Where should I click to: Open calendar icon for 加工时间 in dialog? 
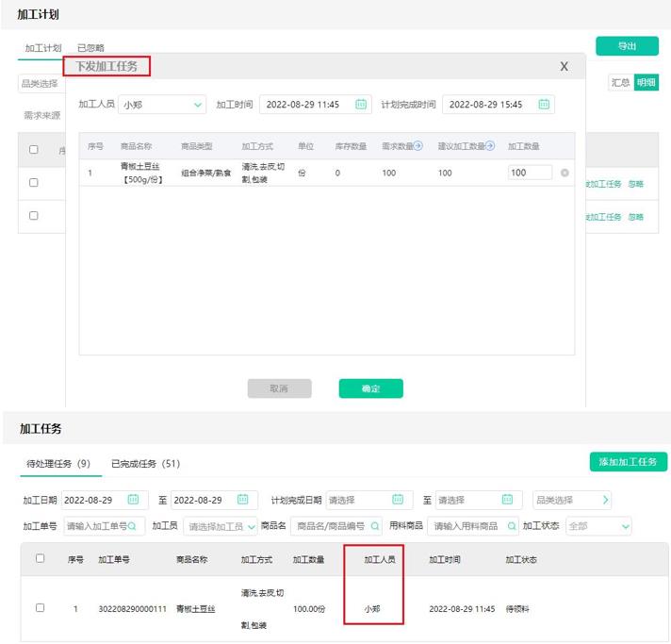pos(361,105)
